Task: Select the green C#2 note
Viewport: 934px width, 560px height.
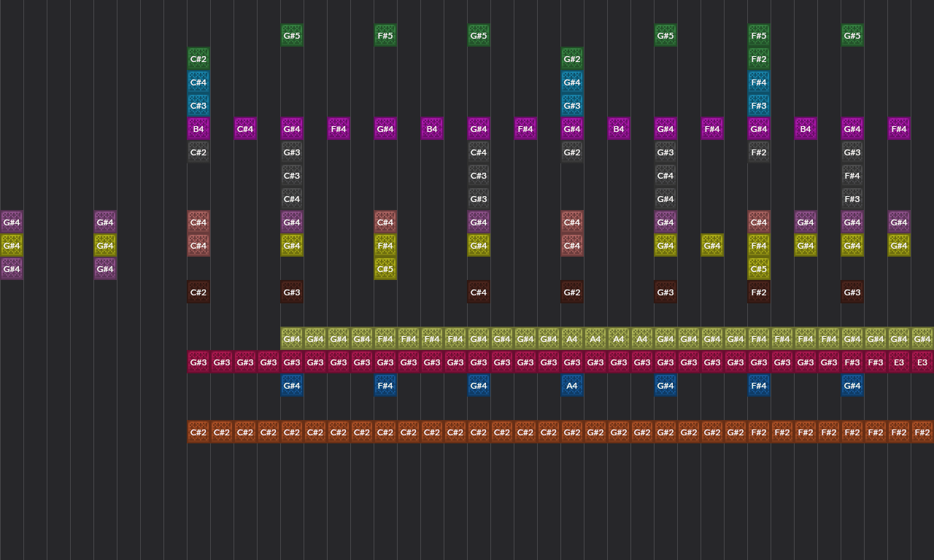Action: 198,59
